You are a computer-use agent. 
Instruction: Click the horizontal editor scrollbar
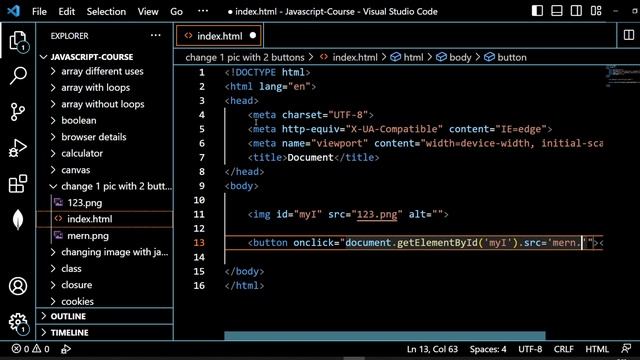[x=384, y=336]
